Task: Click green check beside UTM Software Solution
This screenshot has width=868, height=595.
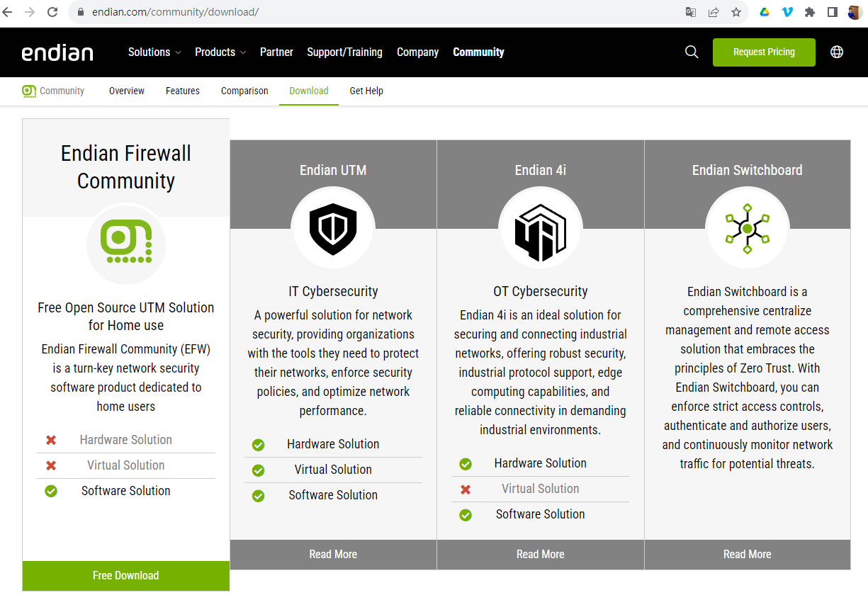Action: (x=258, y=496)
